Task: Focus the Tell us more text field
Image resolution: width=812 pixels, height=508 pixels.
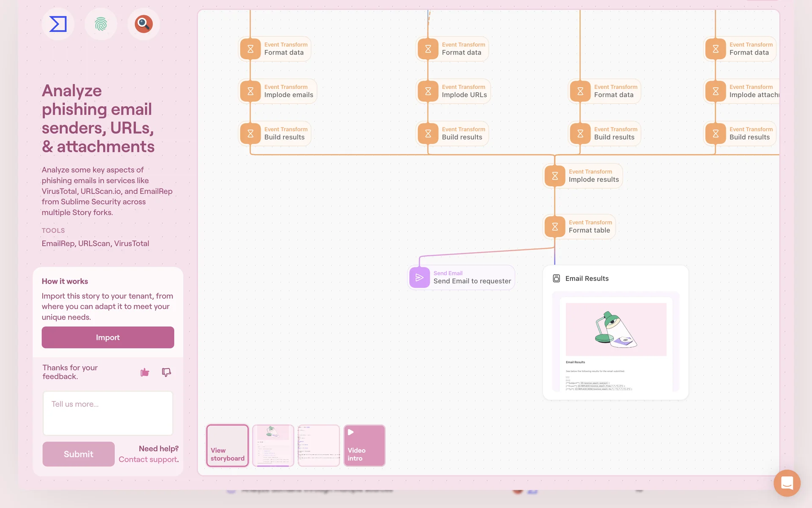Action: (108, 413)
